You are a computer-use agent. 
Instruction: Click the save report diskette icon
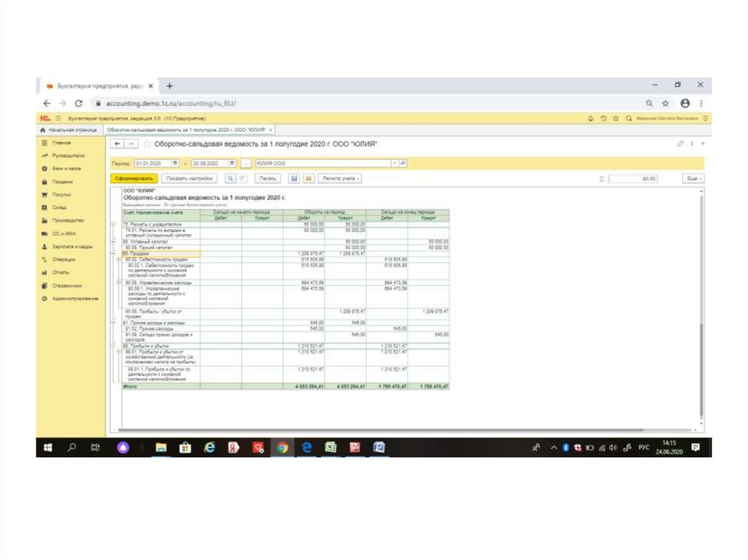[294, 178]
